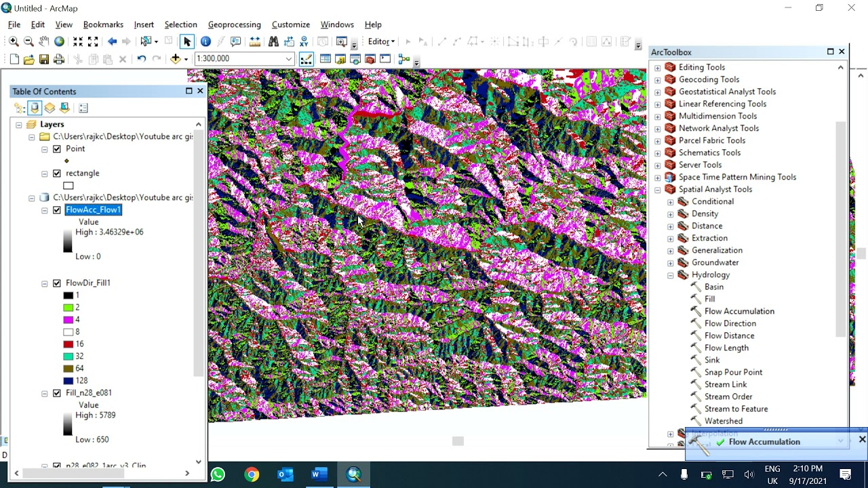This screenshot has width=868, height=488.
Task: Go back to previous extent arrow
Action: [112, 41]
